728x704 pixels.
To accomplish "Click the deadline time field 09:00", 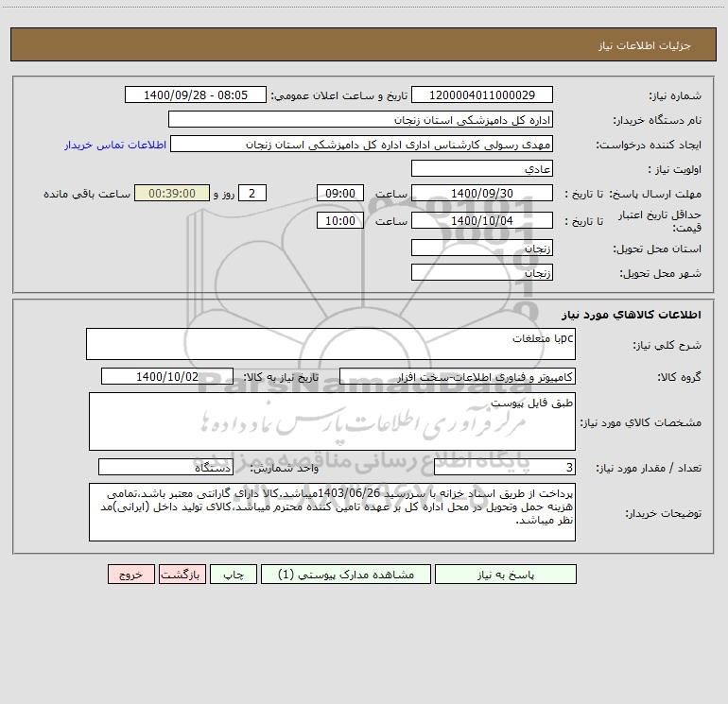I will click(339, 193).
